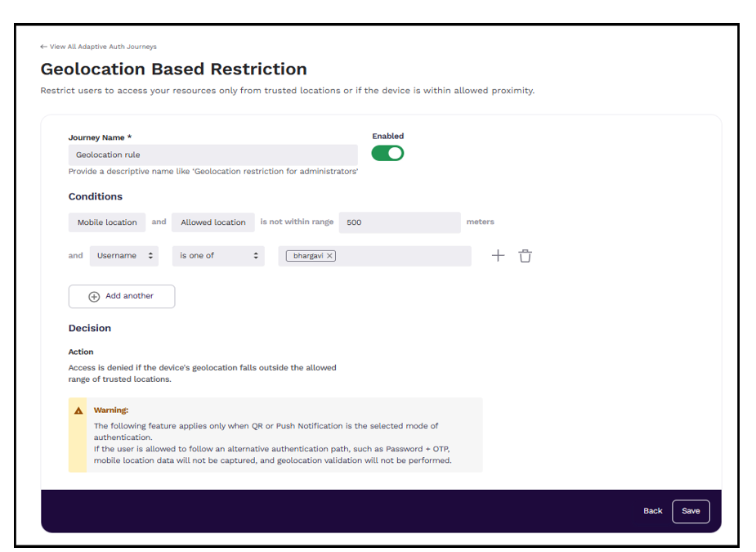Open the Username attribute dropdown
Screen dimensions: 756x552
click(126, 256)
